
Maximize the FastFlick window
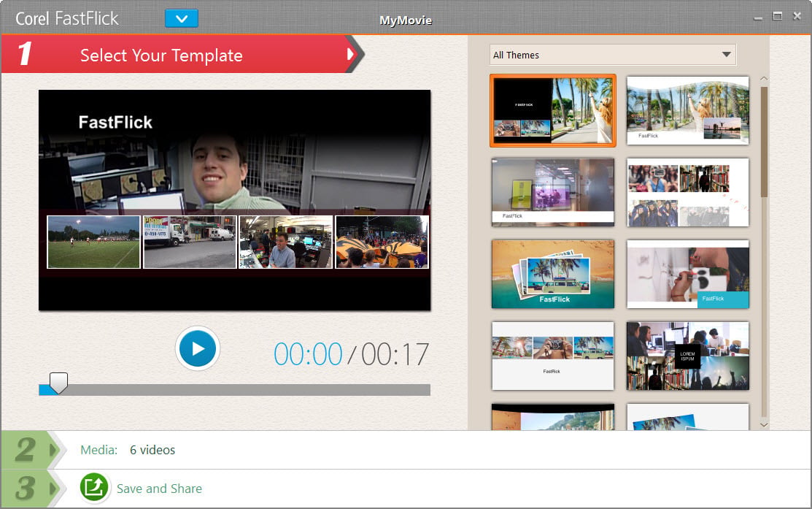click(x=777, y=16)
